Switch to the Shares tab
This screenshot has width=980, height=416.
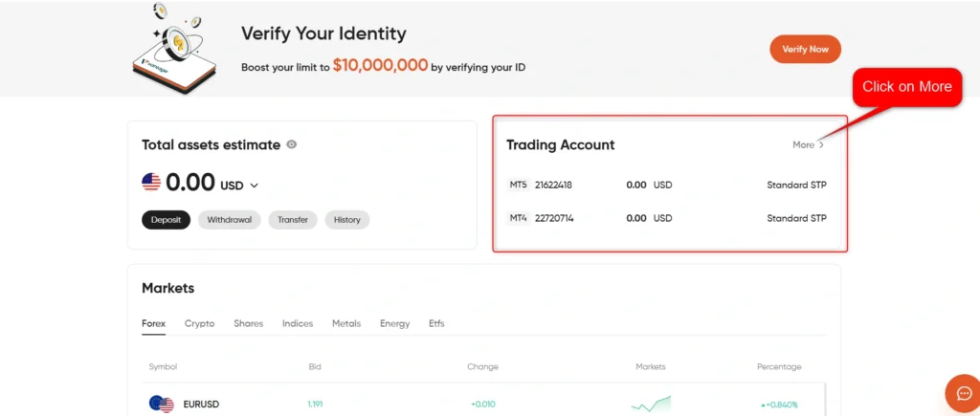248,323
